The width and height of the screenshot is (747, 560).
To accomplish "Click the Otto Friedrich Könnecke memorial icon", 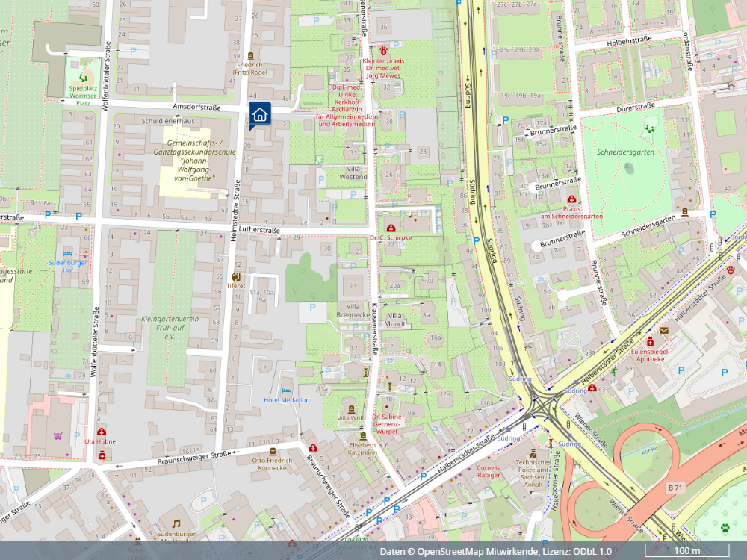I will coord(270,451).
